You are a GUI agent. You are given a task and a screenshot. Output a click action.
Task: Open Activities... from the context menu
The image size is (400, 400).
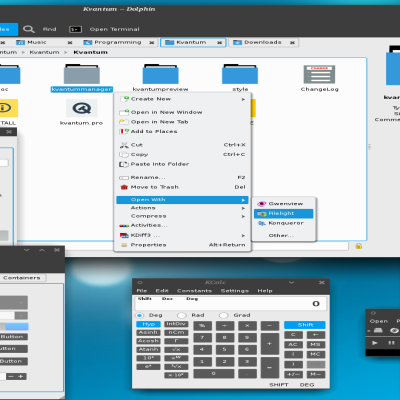click(x=183, y=226)
